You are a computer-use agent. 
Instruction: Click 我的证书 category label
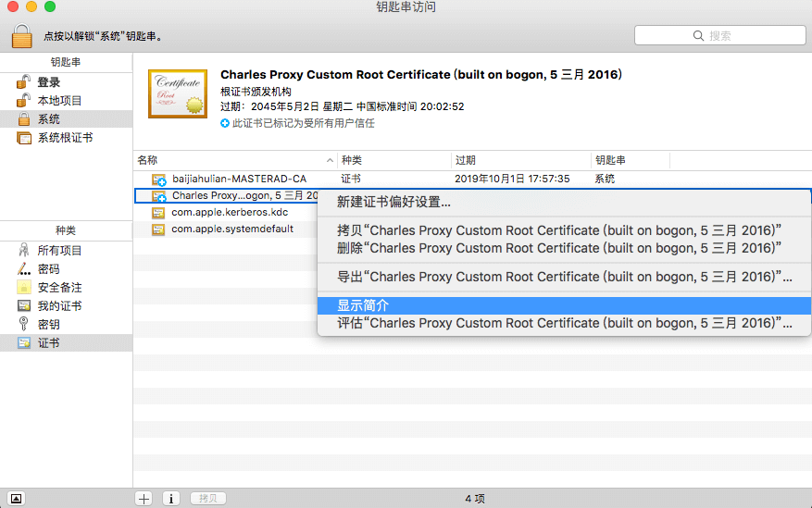59,305
